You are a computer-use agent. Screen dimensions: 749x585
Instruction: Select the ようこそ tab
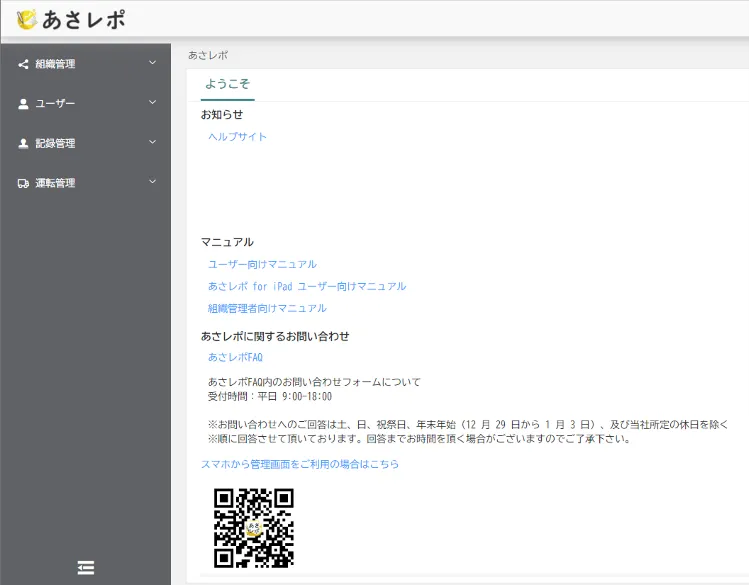[227, 84]
